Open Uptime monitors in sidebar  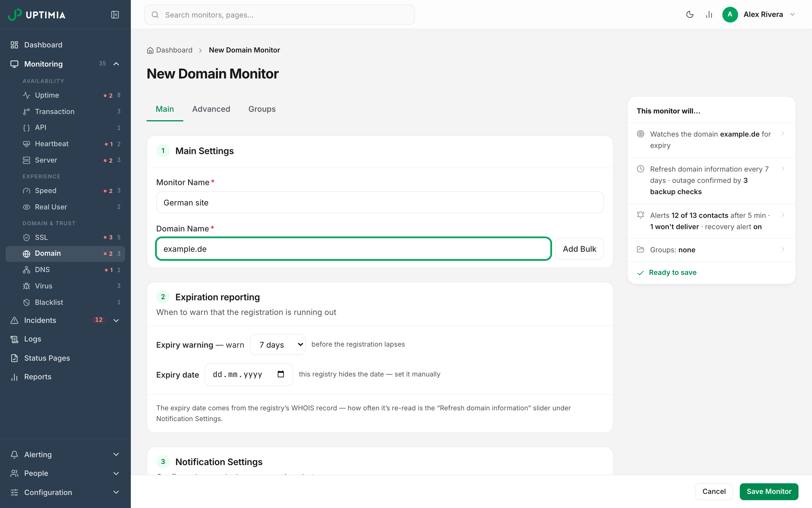(x=65, y=95)
